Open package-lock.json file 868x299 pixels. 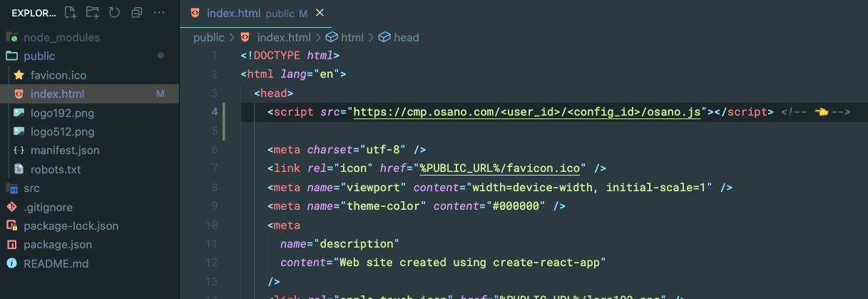tap(71, 225)
